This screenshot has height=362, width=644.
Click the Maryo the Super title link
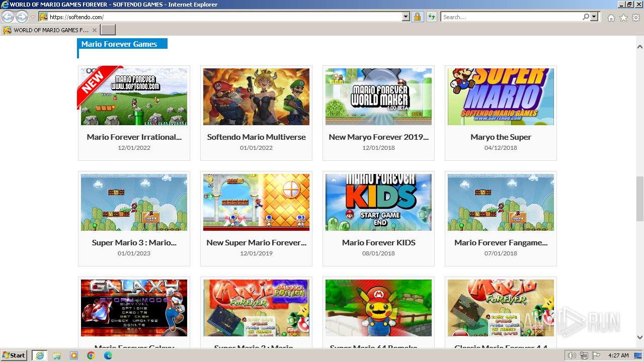[501, 137]
